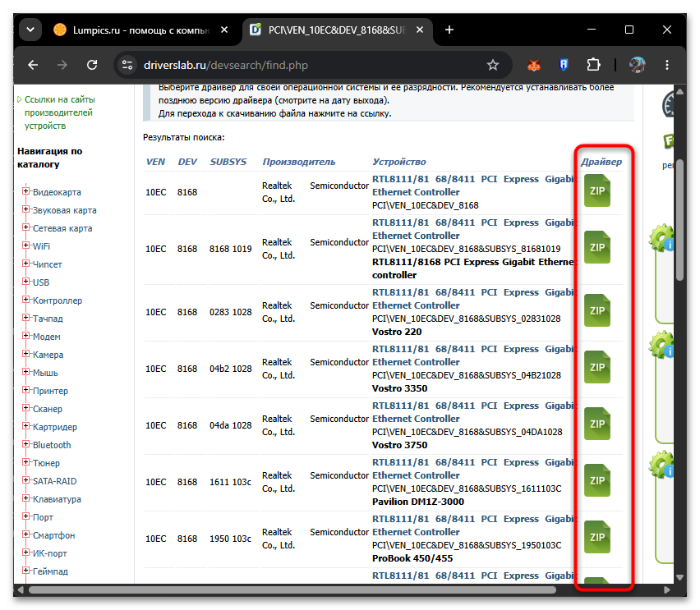
Task: Expand Модем tree node
Action: click(26, 336)
